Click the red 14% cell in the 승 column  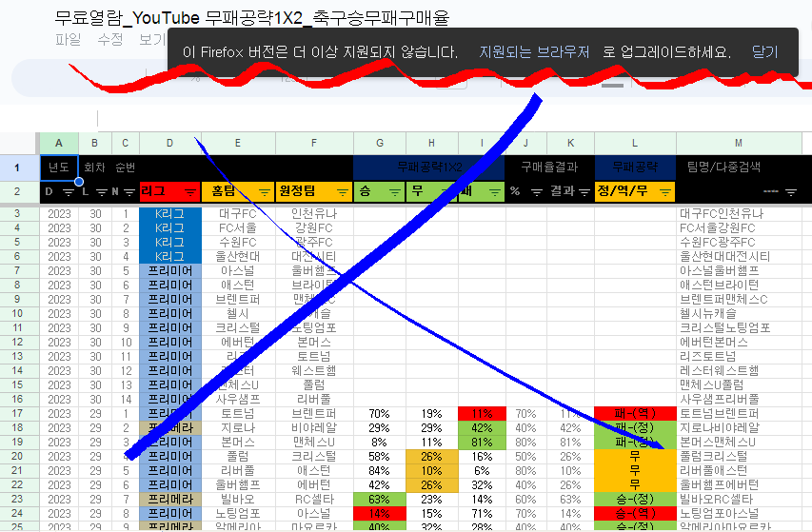click(x=380, y=513)
